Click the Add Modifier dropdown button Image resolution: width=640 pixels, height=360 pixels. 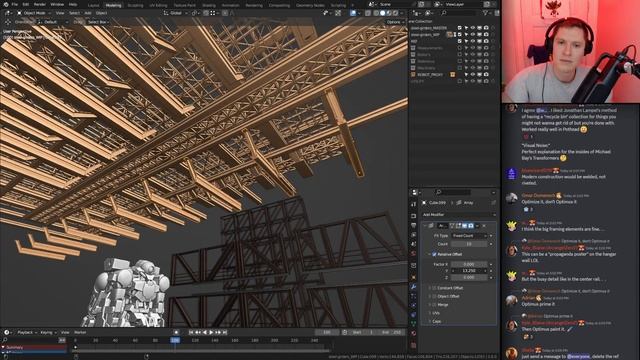coord(458,215)
